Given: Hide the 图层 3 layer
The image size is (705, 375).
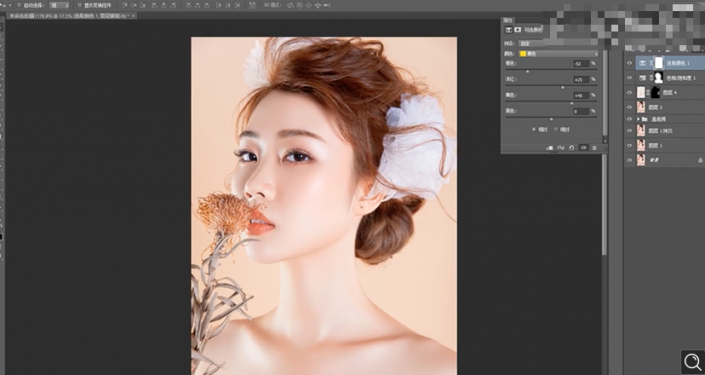Looking at the screenshot, I should (629, 107).
